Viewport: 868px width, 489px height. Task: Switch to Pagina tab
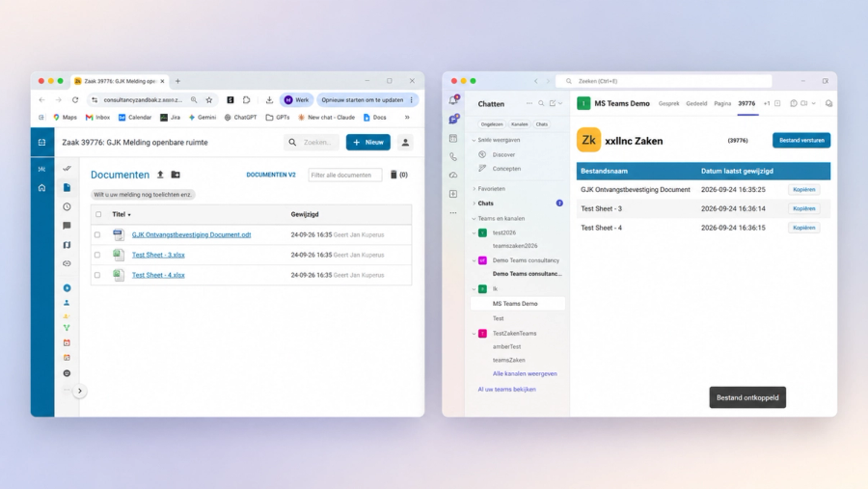pyautogui.click(x=722, y=103)
